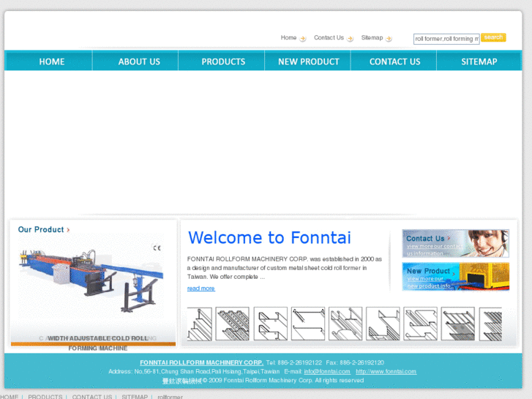The width and height of the screenshot is (532, 399).
Task: Click the top Sitemap text link
Action: (x=372, y=37)
